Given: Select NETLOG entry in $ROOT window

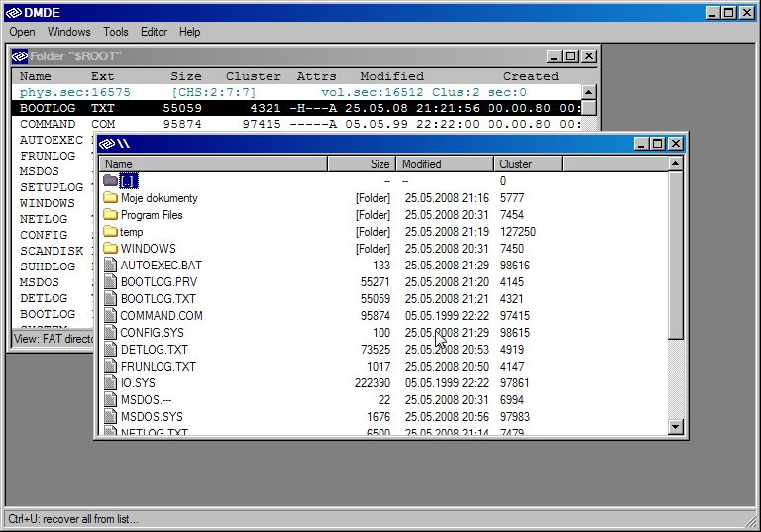Looking at the screenshot, I should coord(44,219).
